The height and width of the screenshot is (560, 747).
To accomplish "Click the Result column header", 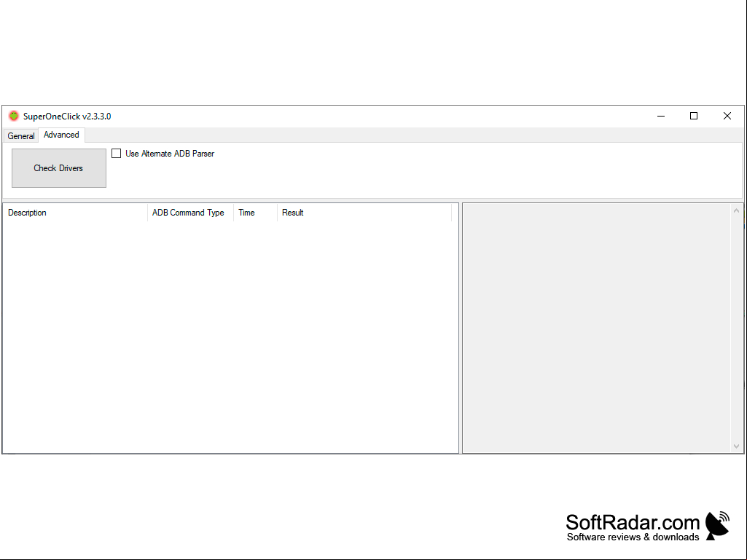I will point(364,213).
